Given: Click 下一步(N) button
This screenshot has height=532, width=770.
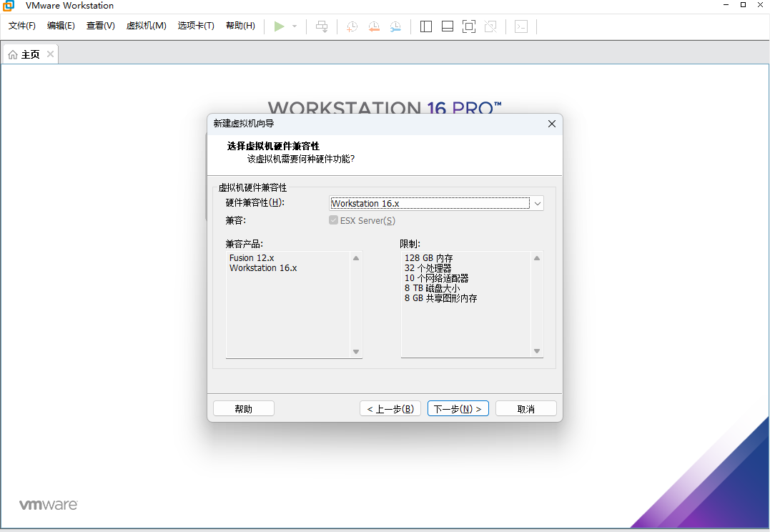Looking at the screenshot, I should pos(458,409).
